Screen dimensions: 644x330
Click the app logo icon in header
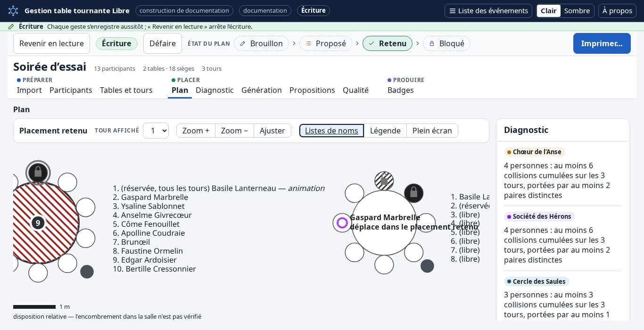(x=13, y=10)
